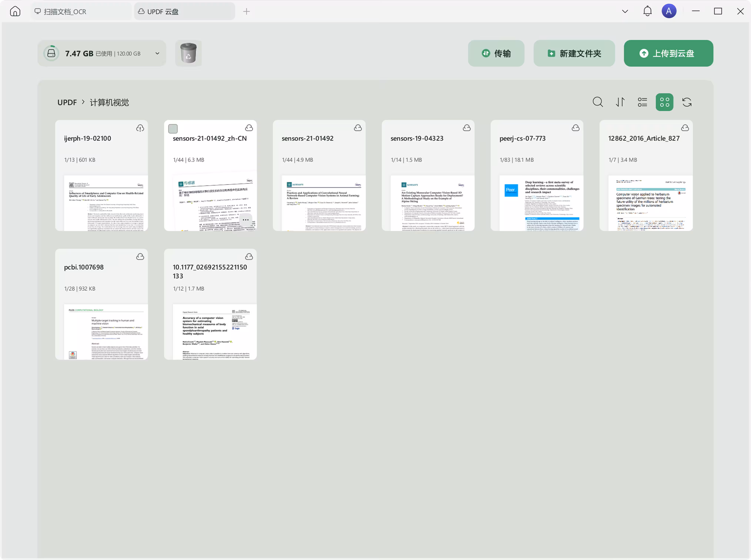The height and width of the screenshot is (560, 751).
Task: Switch to grid thumbnail view
Action: coord(664,102)
